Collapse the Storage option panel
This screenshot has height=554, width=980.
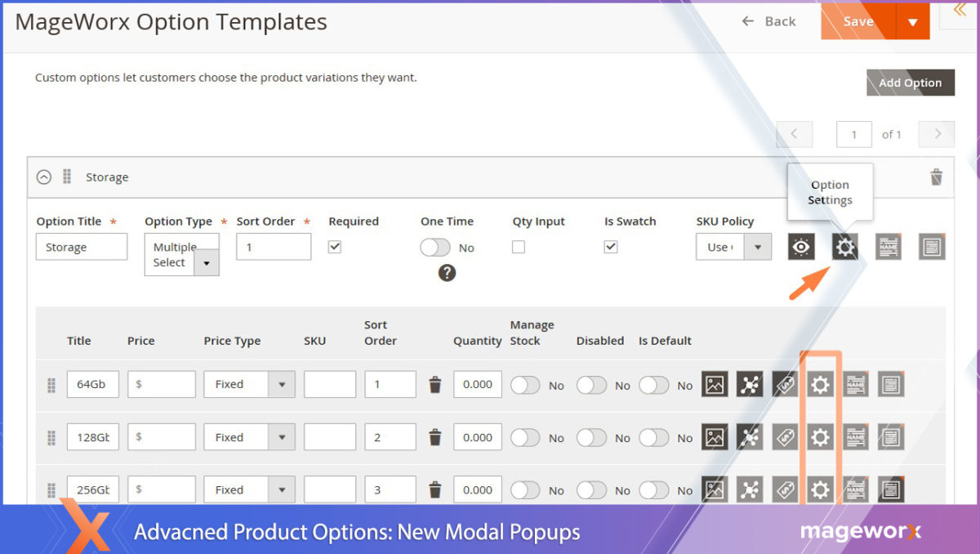44,176
